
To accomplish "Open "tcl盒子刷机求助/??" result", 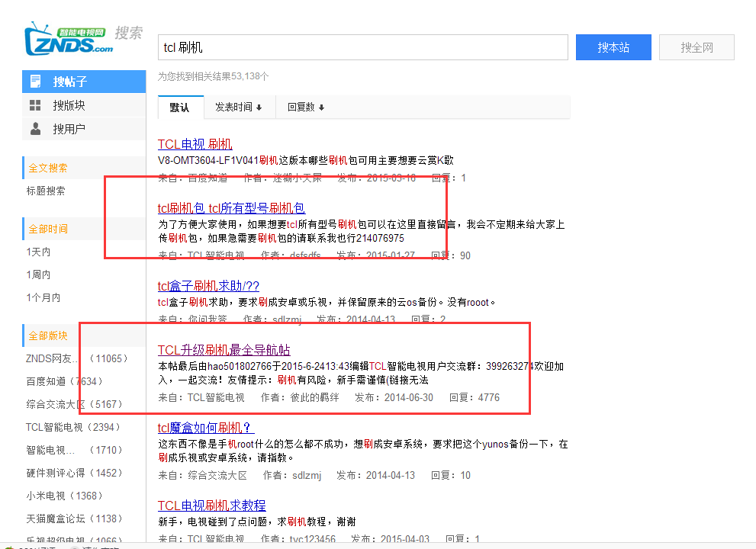I will [208, 286].
